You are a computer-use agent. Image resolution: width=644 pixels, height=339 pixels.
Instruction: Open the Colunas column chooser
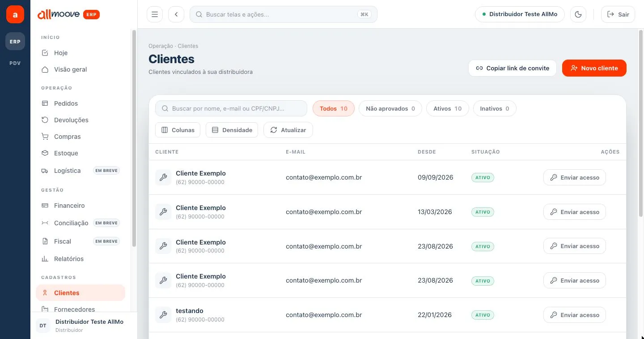[178, 130]
